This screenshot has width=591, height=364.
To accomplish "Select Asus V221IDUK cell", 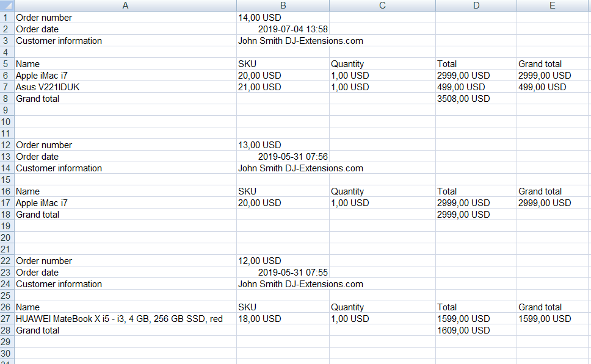I will (126, 87).
